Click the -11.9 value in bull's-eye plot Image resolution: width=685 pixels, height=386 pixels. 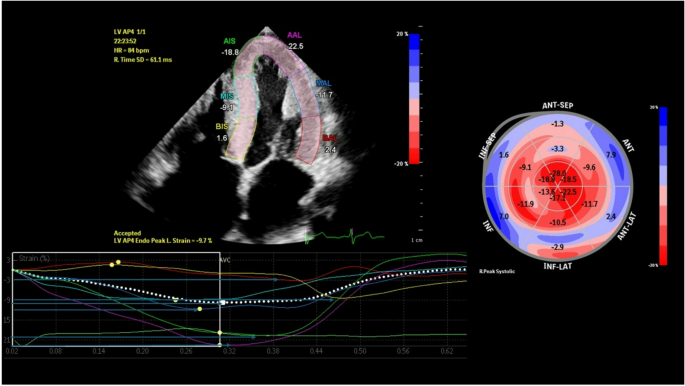[x=526, y=204]
